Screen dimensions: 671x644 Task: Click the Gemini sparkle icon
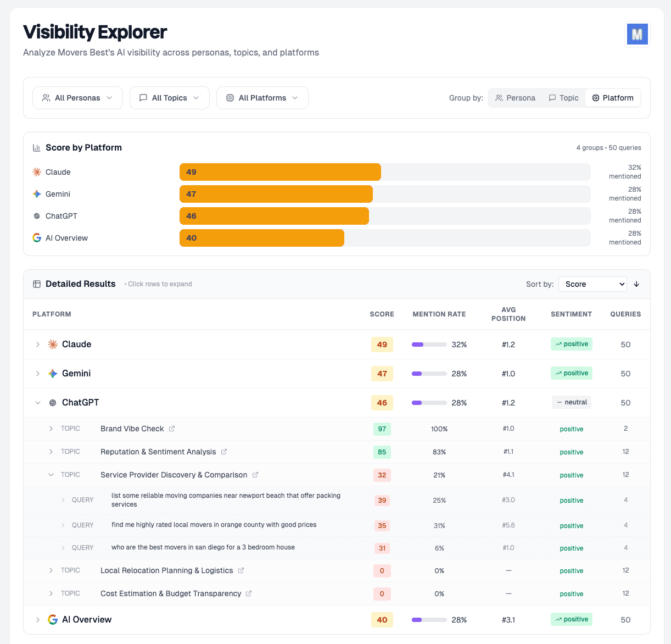[x=36, y=193]
